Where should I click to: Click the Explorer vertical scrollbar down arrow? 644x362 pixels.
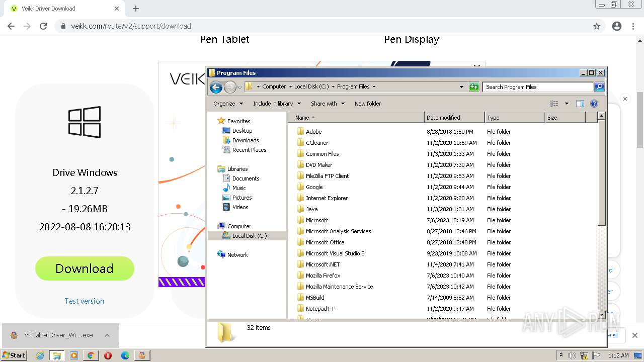click(601, 315)
